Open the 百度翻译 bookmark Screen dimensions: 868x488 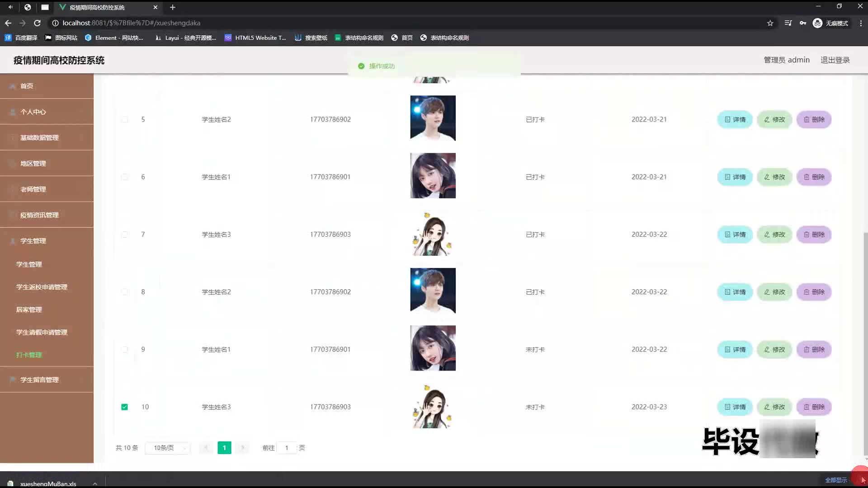point(21,38)
